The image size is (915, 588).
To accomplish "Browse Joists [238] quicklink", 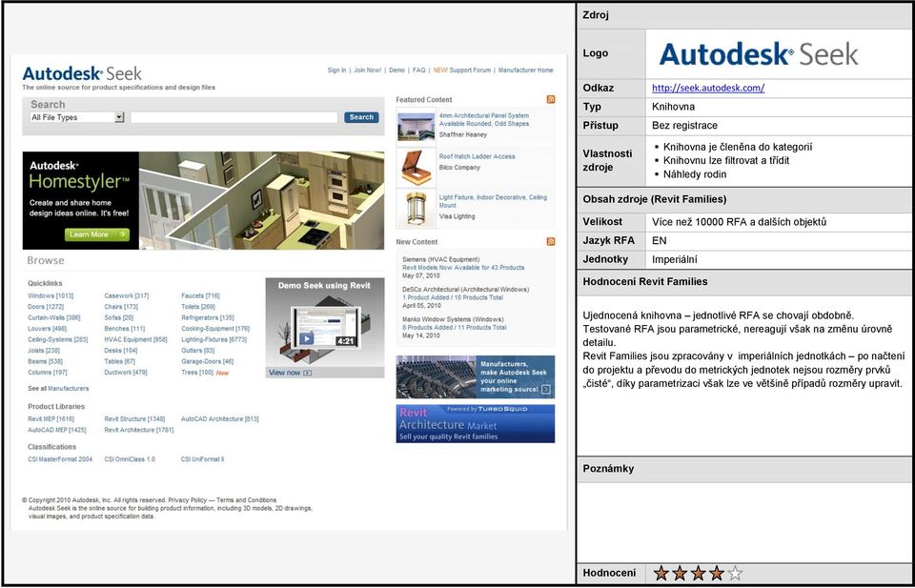I will (44, 351).
